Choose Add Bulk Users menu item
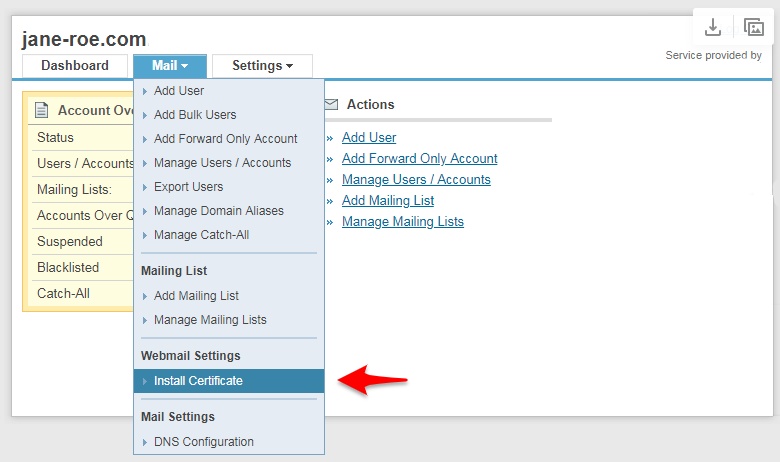Viewport: 780px width, 462px height. pyautogui.click(x=194, y=115)
